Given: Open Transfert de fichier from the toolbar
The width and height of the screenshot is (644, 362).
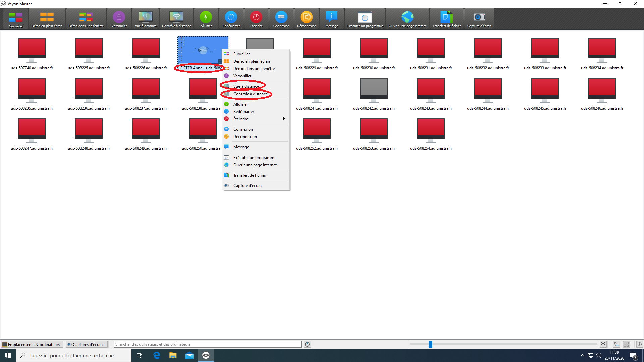Looking at the screenshot, I should pyautogui.click(x=446, y=19).
